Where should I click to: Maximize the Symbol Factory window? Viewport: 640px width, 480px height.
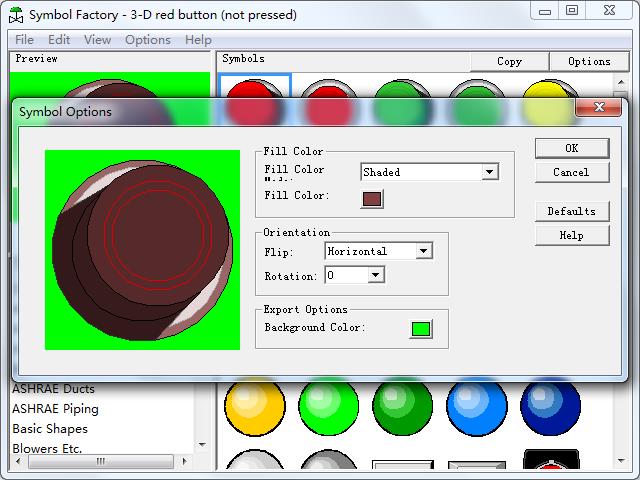coord(572,11)
